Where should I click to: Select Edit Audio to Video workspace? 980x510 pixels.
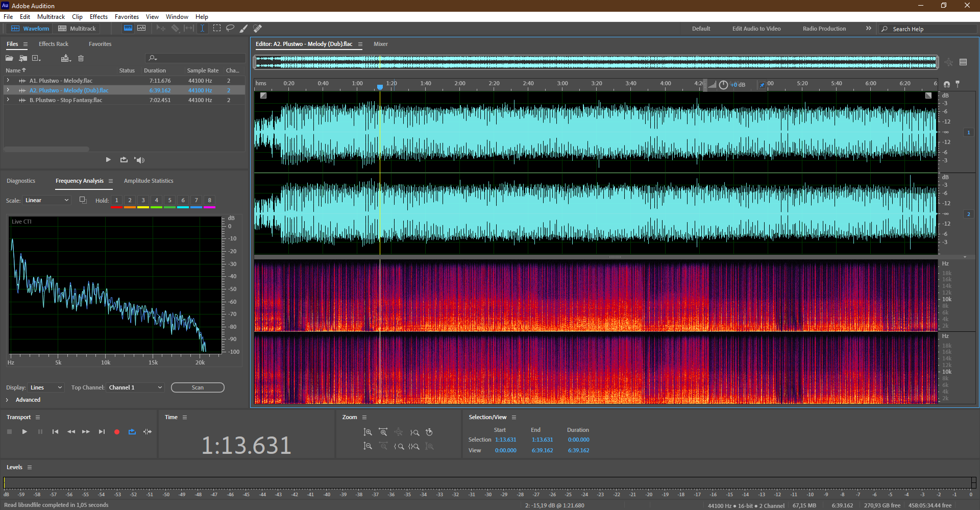pyautogui.click(x=756, y=29)
